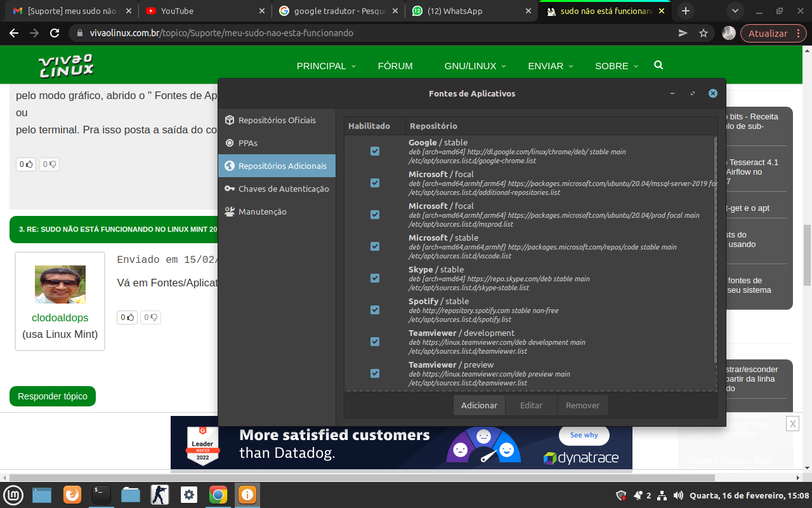The image size is (812, 508).
Task: Reload the current page
Action: click(x=55, y=33)
